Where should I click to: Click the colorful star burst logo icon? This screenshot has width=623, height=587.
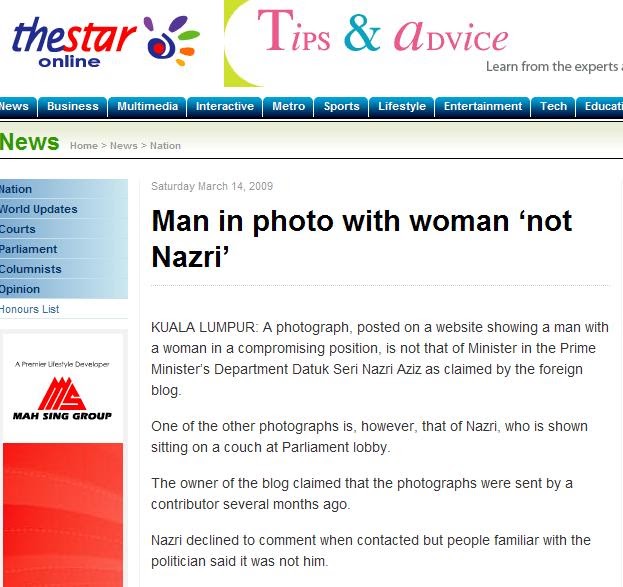pyautogui.click(x=171, y=41)
